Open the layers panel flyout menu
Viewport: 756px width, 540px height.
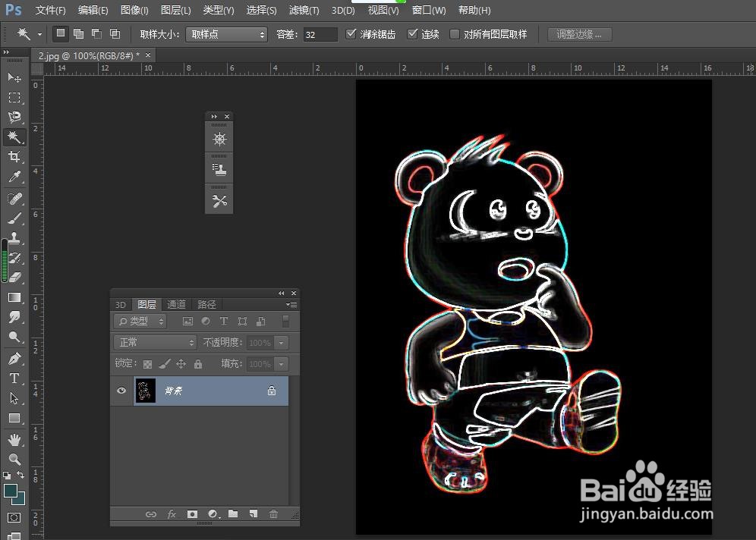(x=291, y=304)
